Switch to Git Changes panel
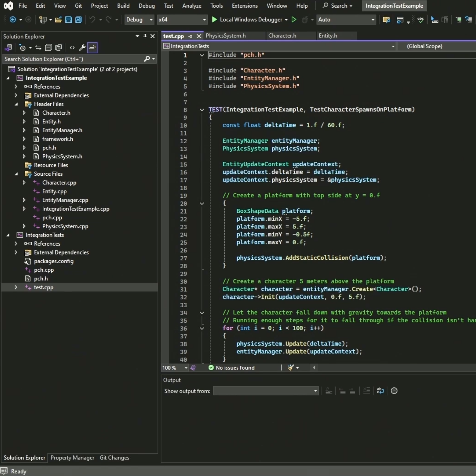The image size is (476, 476). point(114,457)
